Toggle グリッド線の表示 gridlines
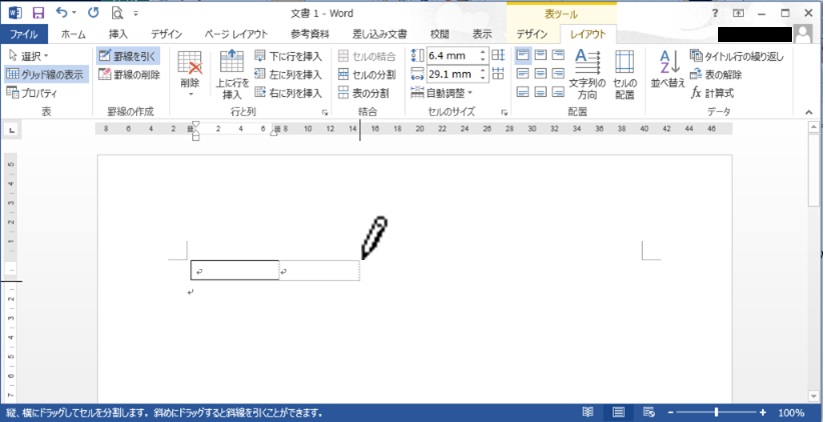825x422 pixels. point(46,74)
